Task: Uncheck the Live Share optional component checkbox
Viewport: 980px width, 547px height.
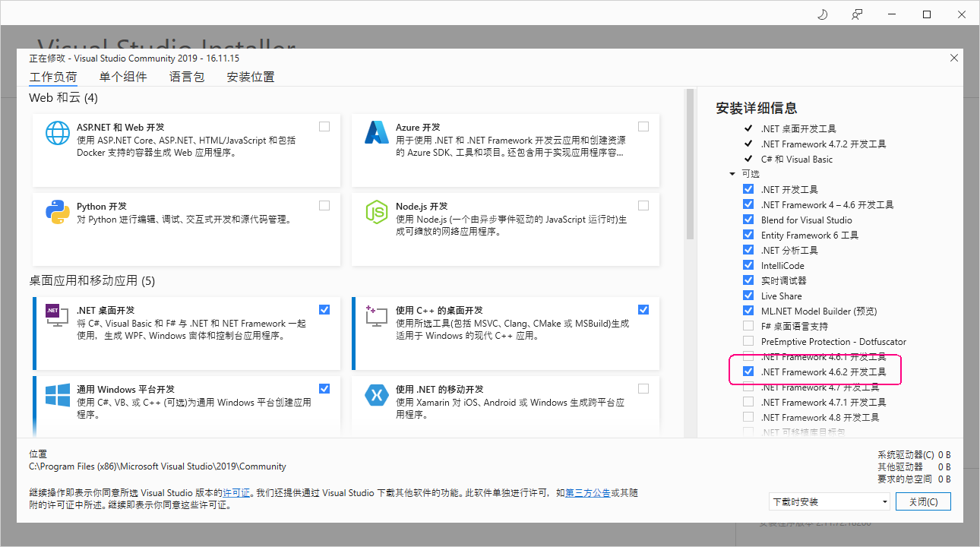Action: (748, 296)
